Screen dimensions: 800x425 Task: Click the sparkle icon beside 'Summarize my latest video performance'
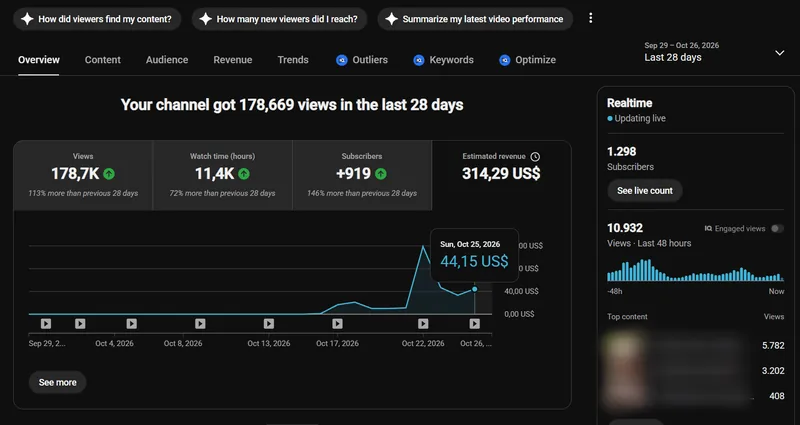pyautogui.click(x=391, y=19)
